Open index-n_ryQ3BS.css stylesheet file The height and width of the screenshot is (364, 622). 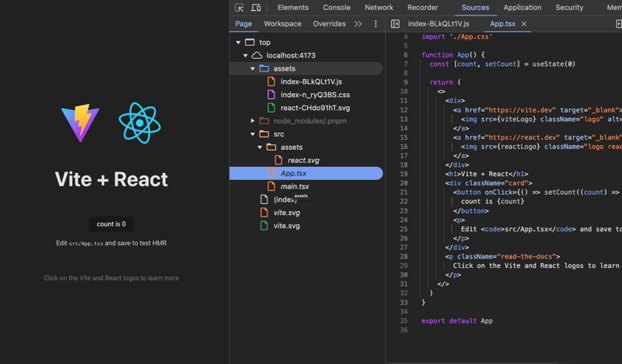click(315, 95)
